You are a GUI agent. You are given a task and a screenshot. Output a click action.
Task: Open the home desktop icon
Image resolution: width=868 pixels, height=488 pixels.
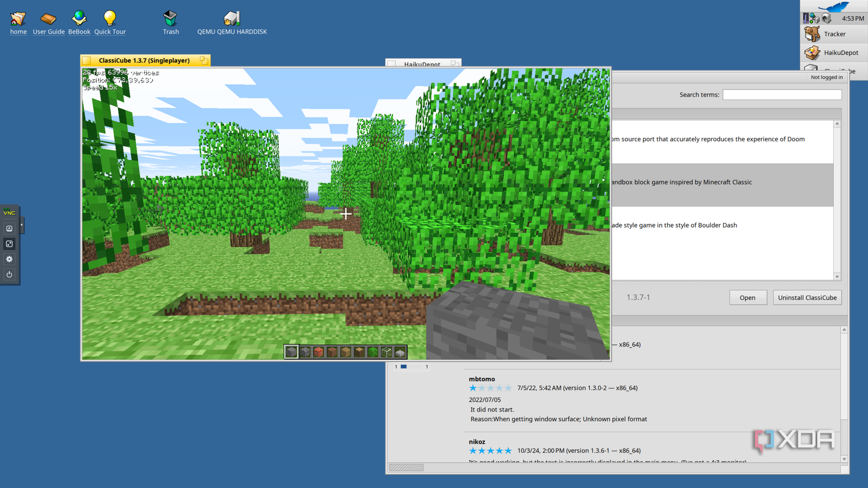point(18,23)
